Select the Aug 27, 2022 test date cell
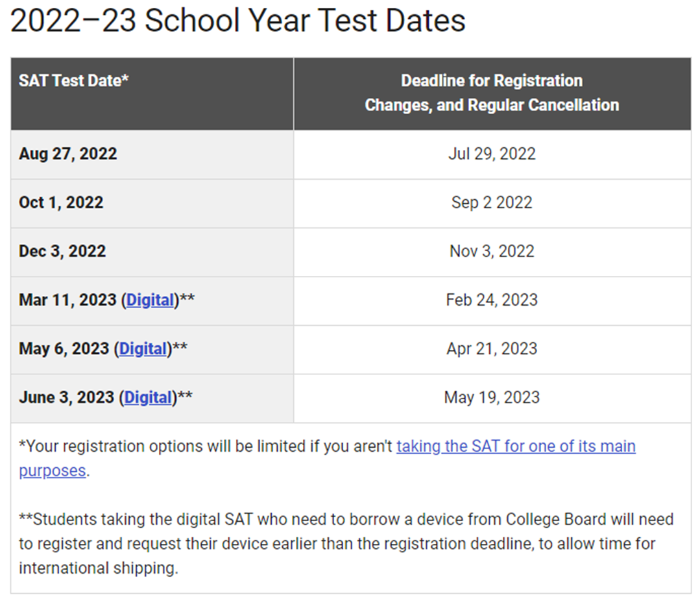The width and height of the screenshot is (700, 599). click(x=152, y=154)
